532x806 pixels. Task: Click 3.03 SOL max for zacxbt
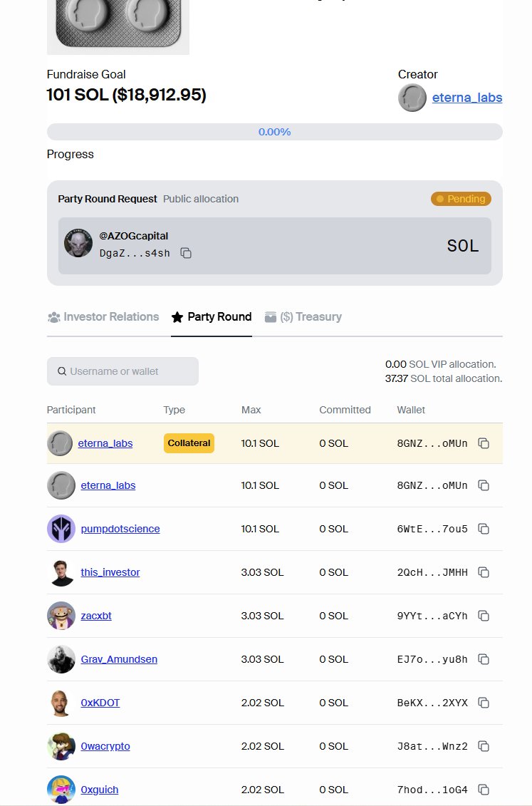tap(262, 616)
